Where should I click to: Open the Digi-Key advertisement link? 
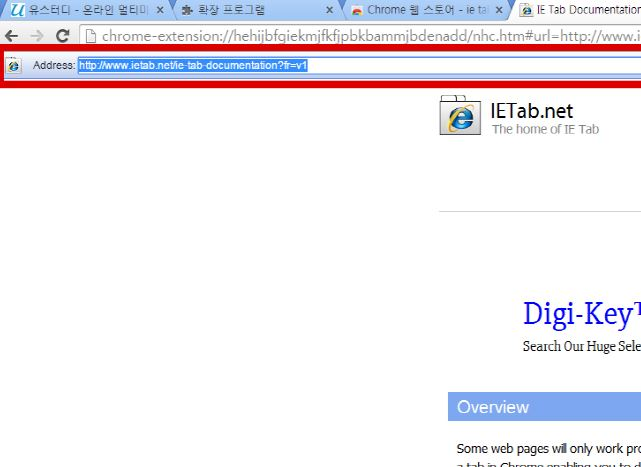pos(581,314)
